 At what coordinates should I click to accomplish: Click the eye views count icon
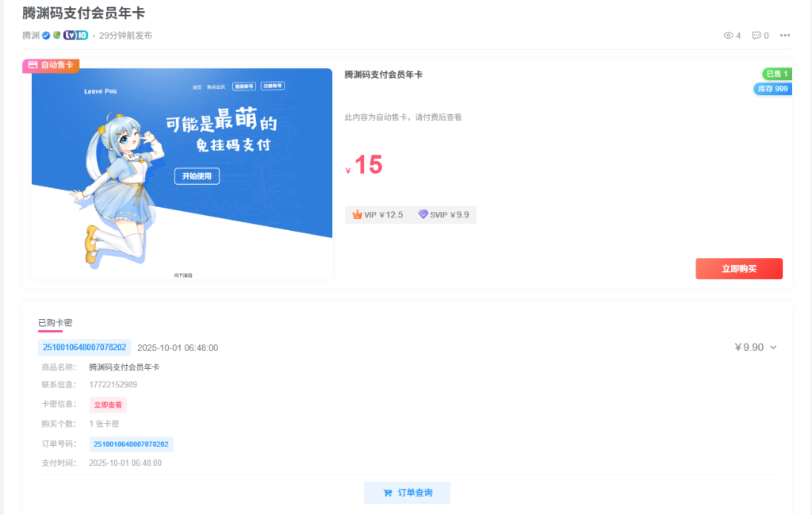click(x=728, y=36)
